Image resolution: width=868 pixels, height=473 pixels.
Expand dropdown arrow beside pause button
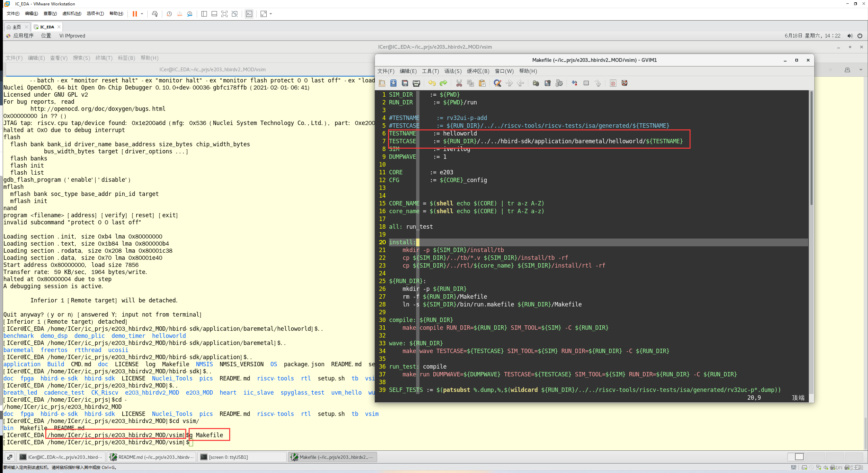click(142, 14)
